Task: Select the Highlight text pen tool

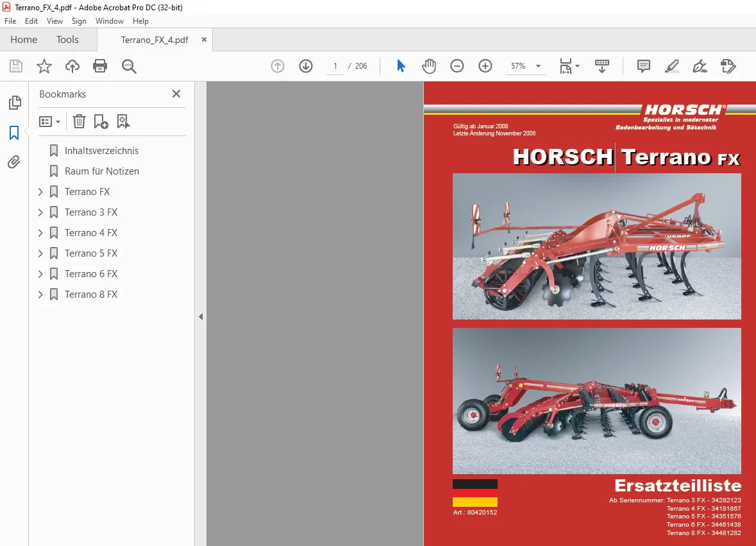Action: click(x=671, y=66)
